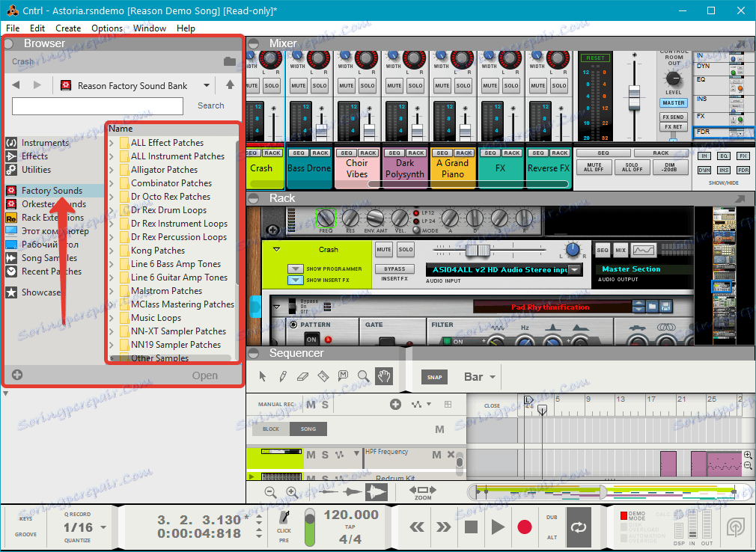The image size is (756, 552).
Task: Select Factory Sounds in Browser sidebar
Action: (x=52, y=191)
